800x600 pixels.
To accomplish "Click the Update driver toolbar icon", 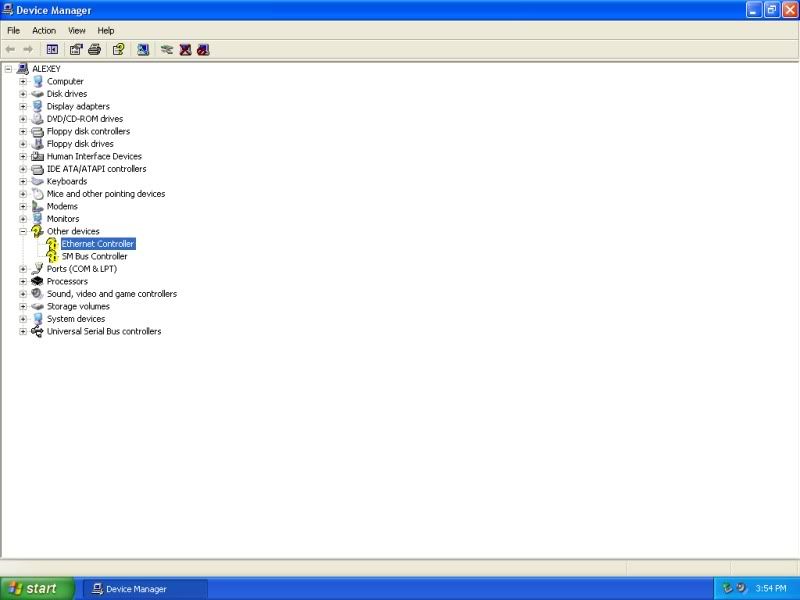I will 167,49.
